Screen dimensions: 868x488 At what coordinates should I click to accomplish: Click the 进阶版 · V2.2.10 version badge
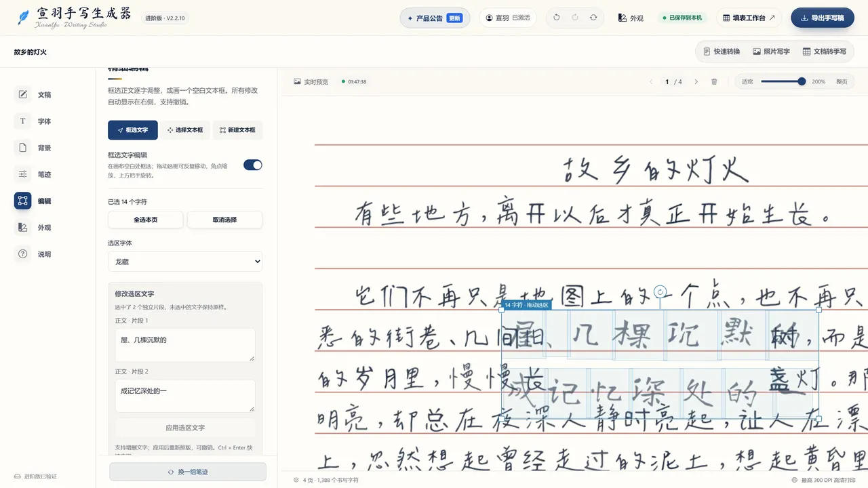click(x=165, y=18)
